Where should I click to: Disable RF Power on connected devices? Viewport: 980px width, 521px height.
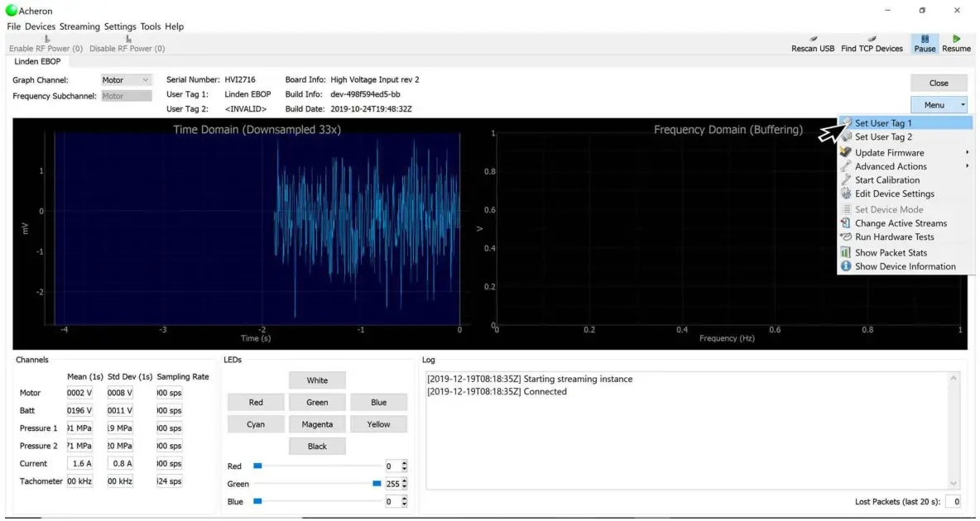(x=127, y=48)
